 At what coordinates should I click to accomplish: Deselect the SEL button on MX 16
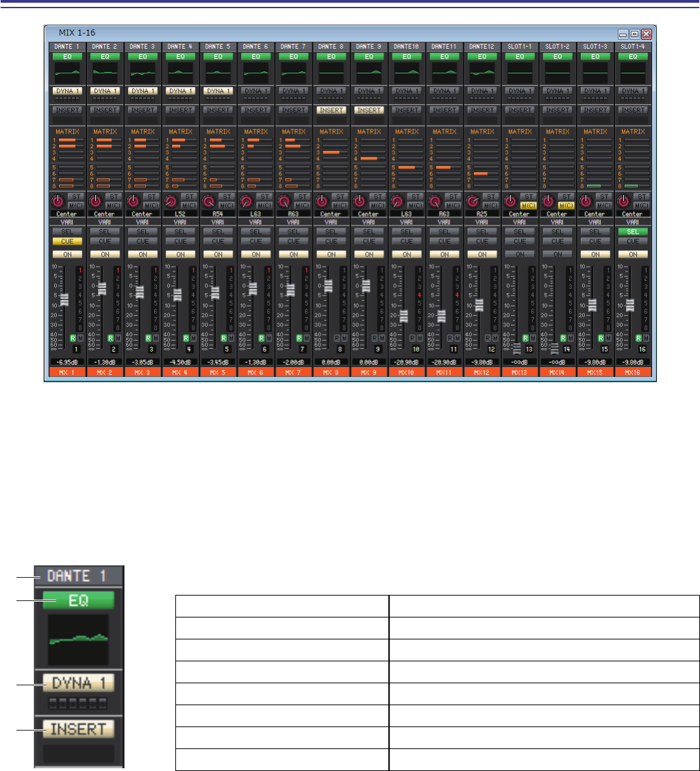[x=633, y=232]
